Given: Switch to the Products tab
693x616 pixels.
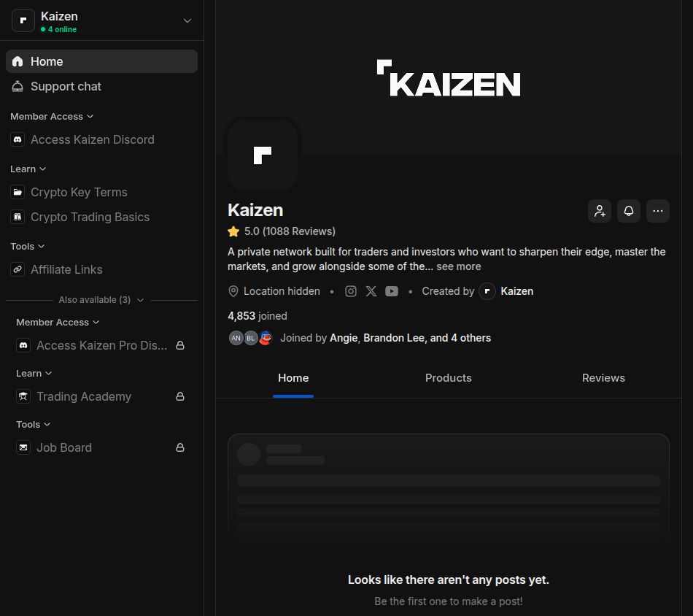Looking at the screenshot, I should tap(449, 378).
